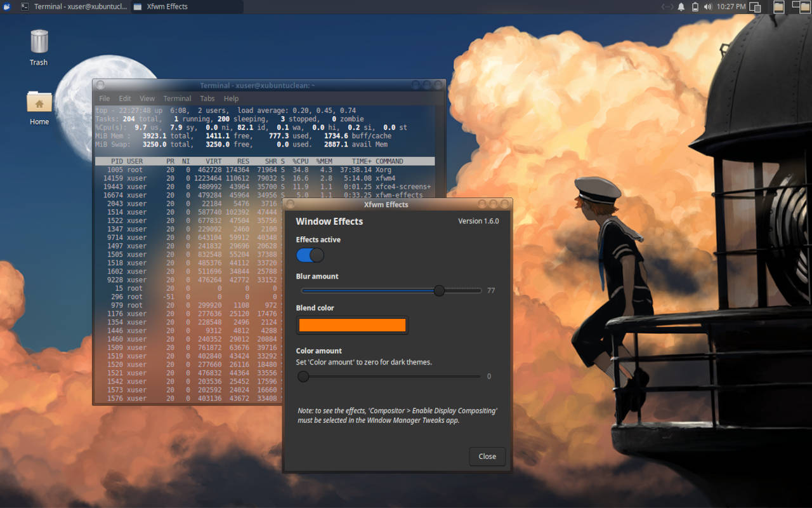Click the Blur amount value 77
This screenshot has width=812, height=508.
[491, 291]
